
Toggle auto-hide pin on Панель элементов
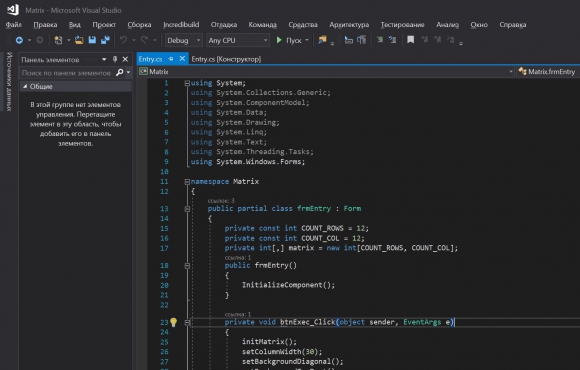point(115,59)
